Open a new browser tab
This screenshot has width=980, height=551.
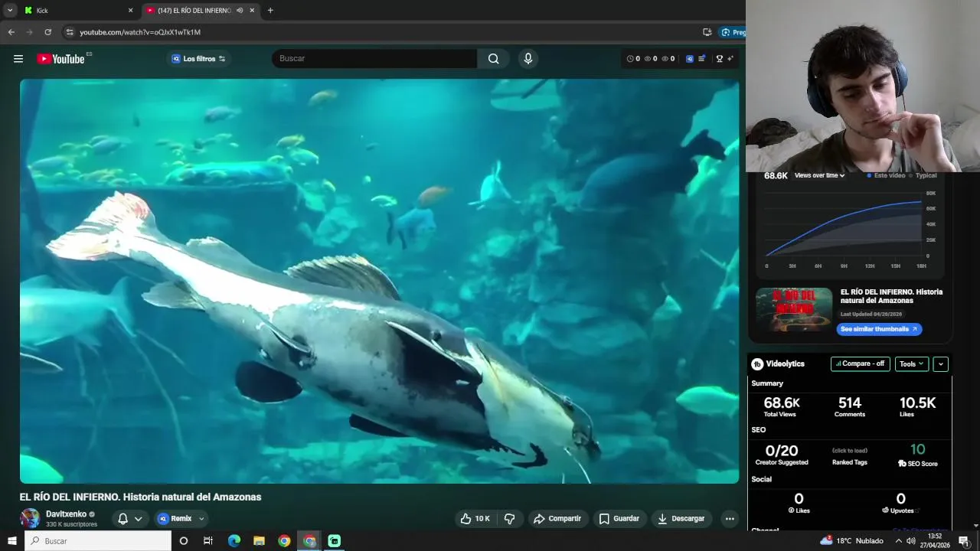[270, 11]
